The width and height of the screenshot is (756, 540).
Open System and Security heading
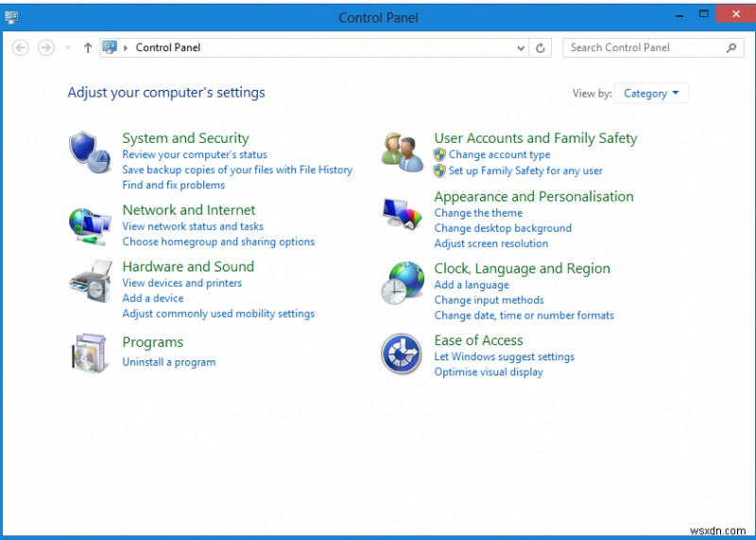pos(185,138)
